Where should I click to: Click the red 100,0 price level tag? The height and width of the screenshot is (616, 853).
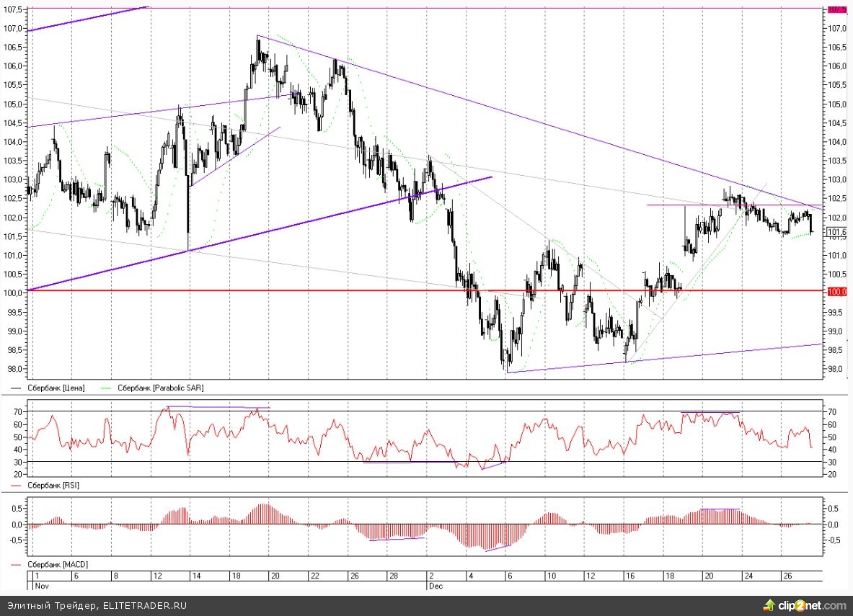click(836, 292)
